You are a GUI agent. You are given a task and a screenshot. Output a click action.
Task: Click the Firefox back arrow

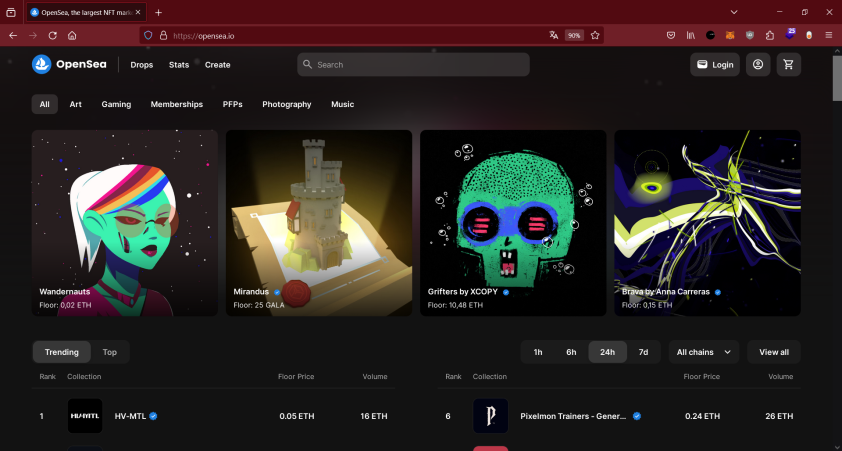pyautogui.click(x=13, y=35)
